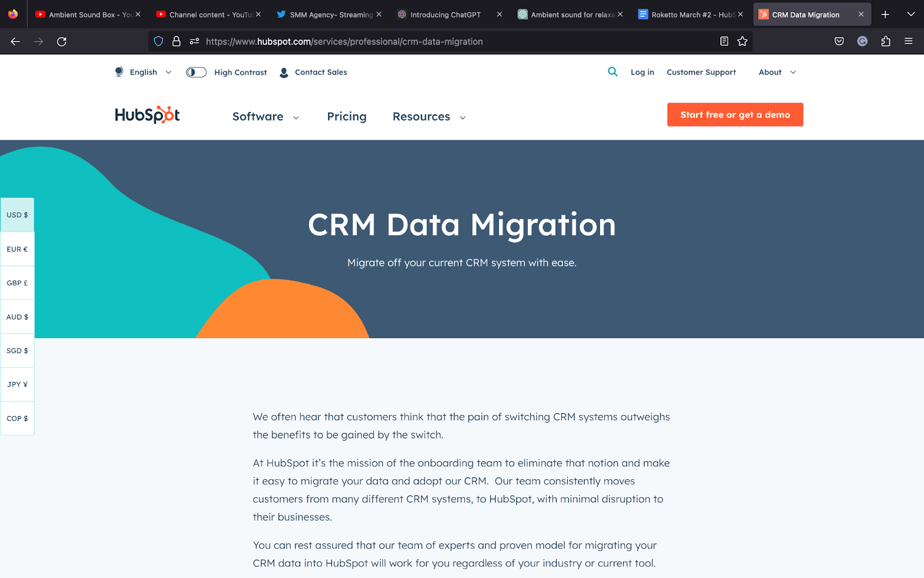Go back to the previous page

(16, 42)
